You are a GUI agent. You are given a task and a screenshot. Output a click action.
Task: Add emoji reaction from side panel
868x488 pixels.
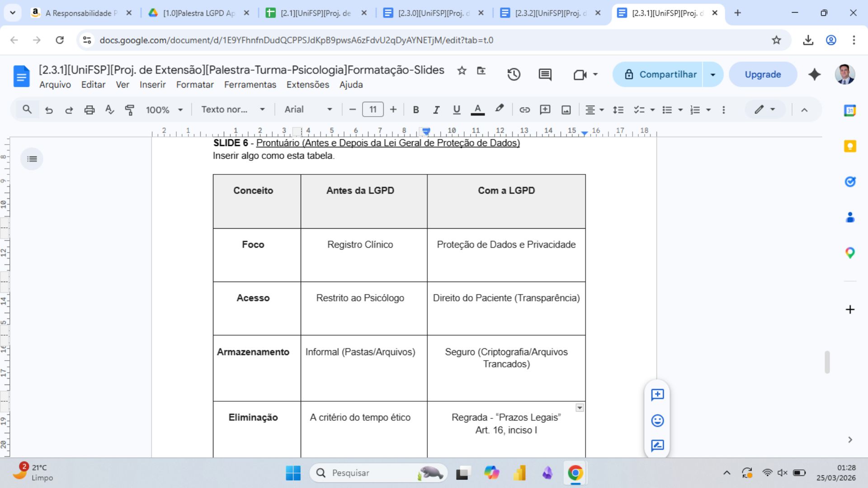(657, 421)
